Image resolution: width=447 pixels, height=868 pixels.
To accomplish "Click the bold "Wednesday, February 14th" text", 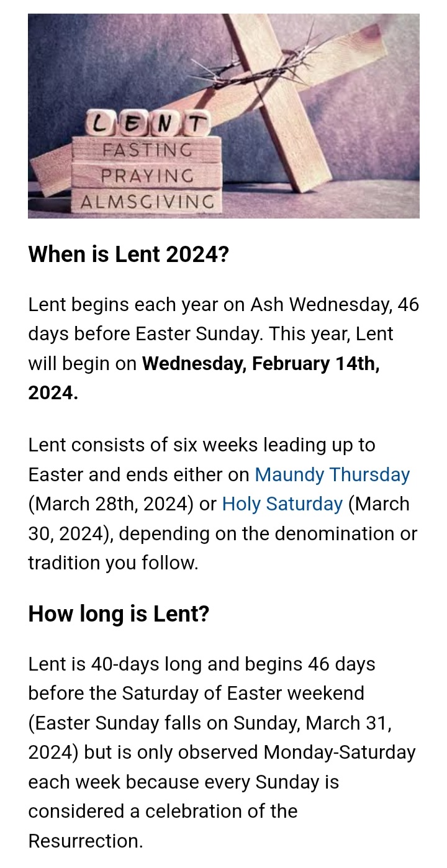I will coord(261,364).
